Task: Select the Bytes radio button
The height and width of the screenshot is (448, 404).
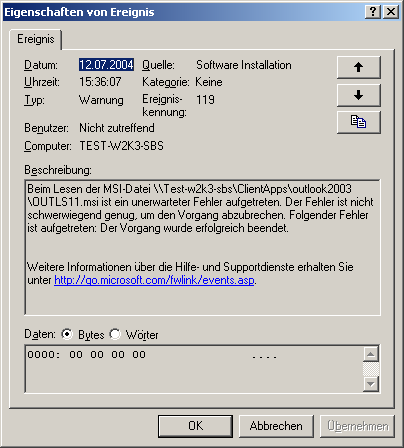Action: click(x=67, y=334)
